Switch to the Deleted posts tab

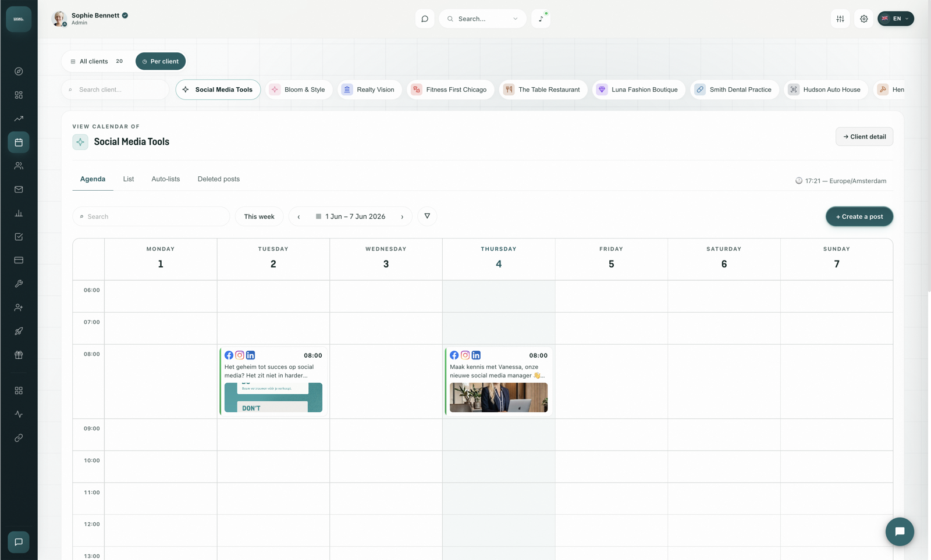tap(219, 179)
